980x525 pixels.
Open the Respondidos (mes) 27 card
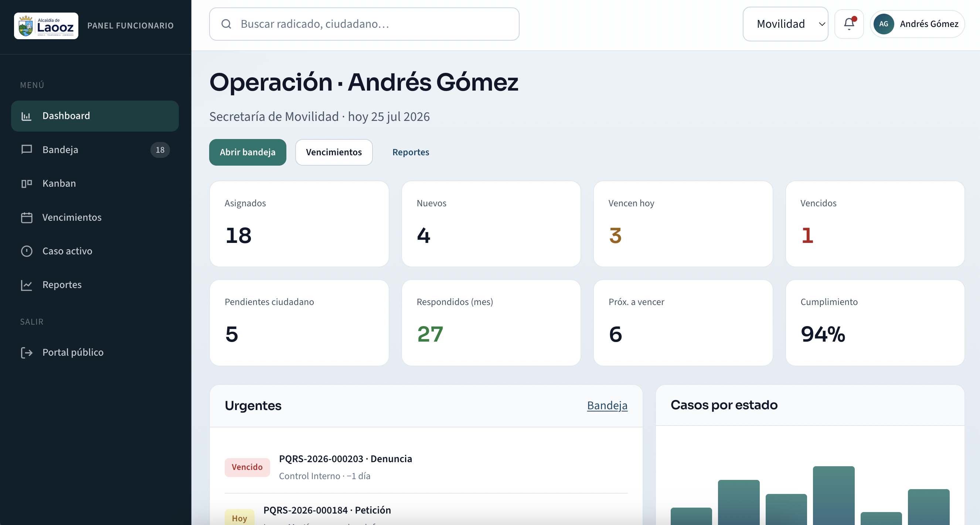(x=491, y=323)
